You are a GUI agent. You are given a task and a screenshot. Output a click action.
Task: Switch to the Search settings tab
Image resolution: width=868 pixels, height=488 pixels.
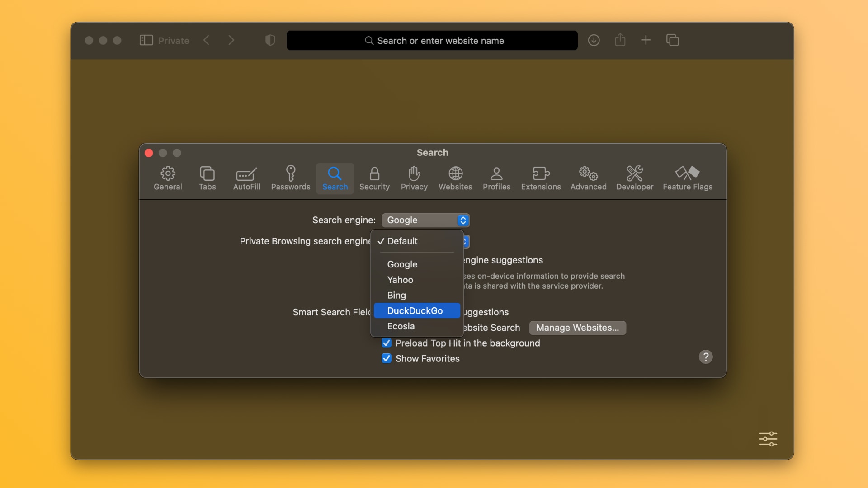coord(335,178)
